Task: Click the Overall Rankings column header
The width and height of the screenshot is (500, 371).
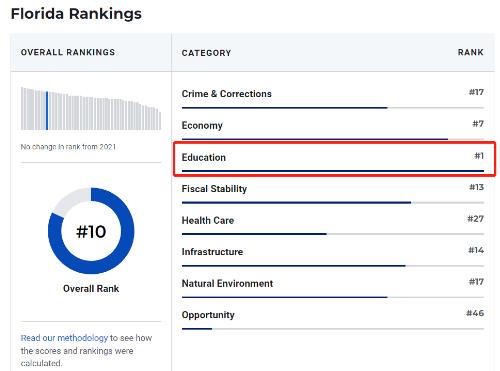Action: [x=68, y=52]
